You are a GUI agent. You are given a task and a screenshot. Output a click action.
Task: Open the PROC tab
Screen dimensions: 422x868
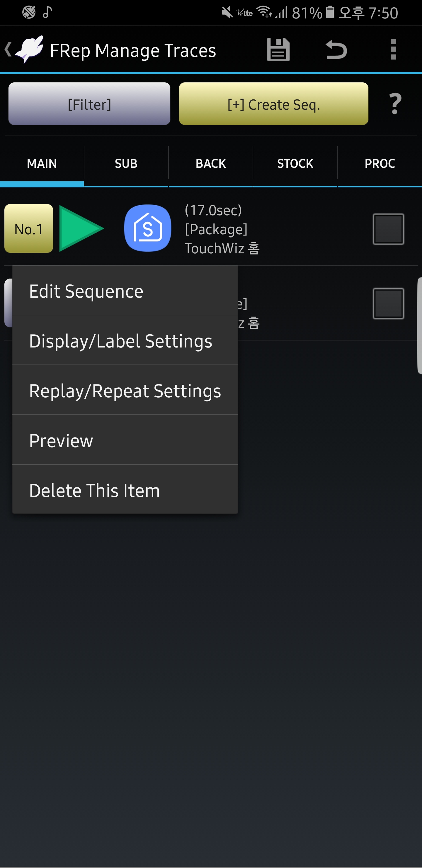[x=380, y=163]
